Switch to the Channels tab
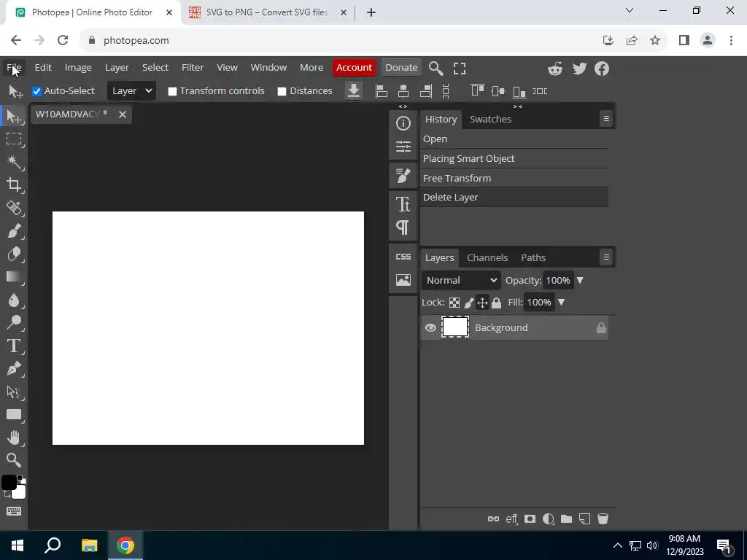This screenshot has width=747, height=560. point(487,257)
